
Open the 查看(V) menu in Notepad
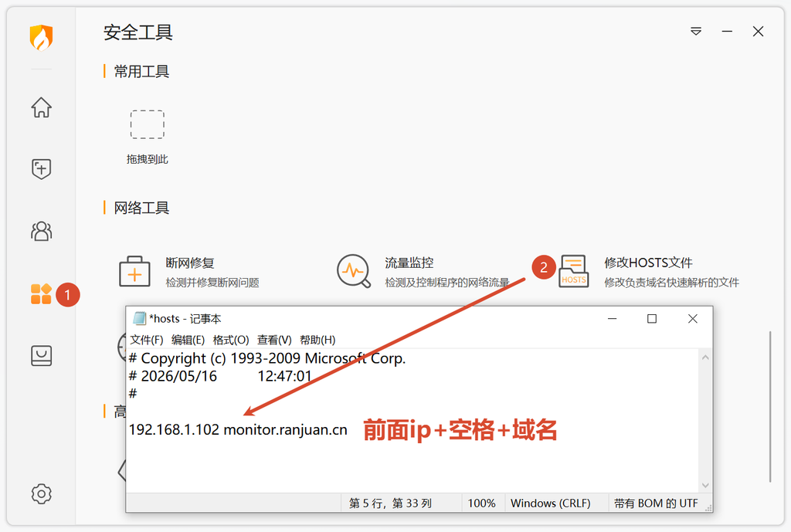(274, 340)
